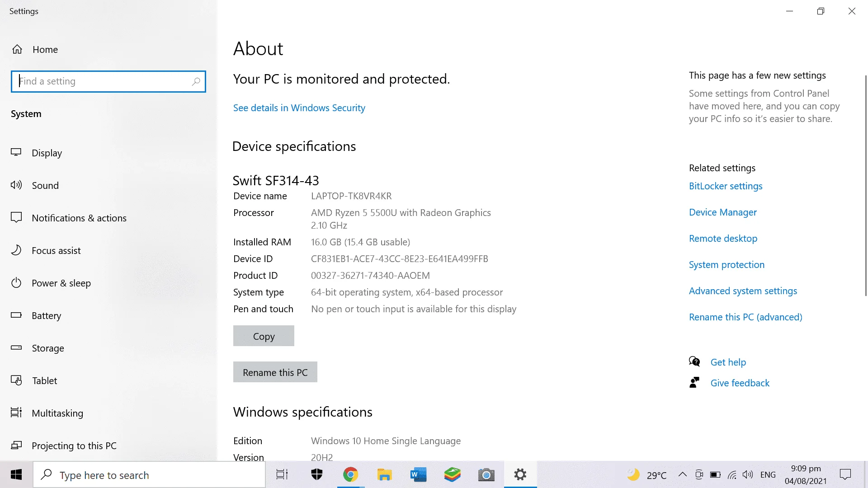This screenshot has width=868, height=488.
Task: Go to Home in Settings
Action: tap(45, 49)
